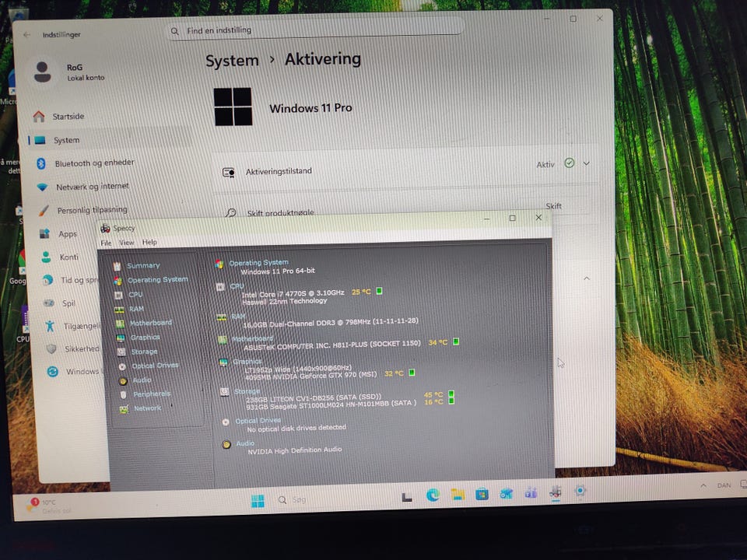Click CPU temperature 25 °C reading
The height and width of the screenshot is (560, 747).
click(x=360, y=292)
